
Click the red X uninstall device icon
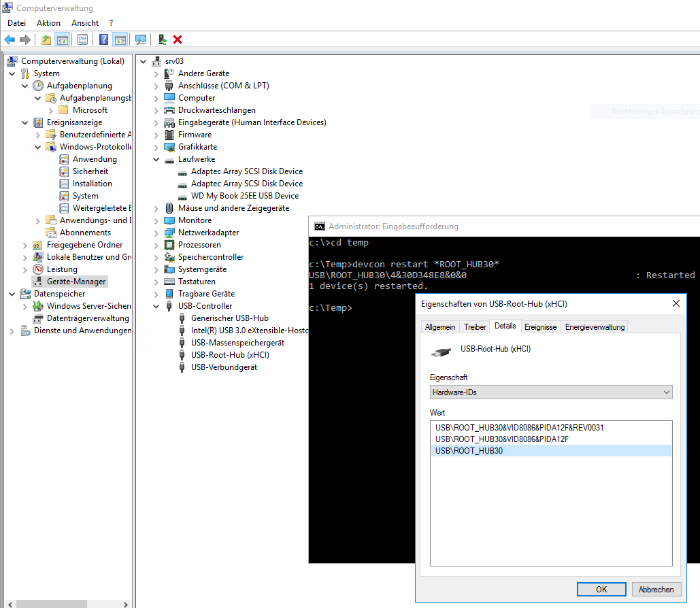[178, 40]
